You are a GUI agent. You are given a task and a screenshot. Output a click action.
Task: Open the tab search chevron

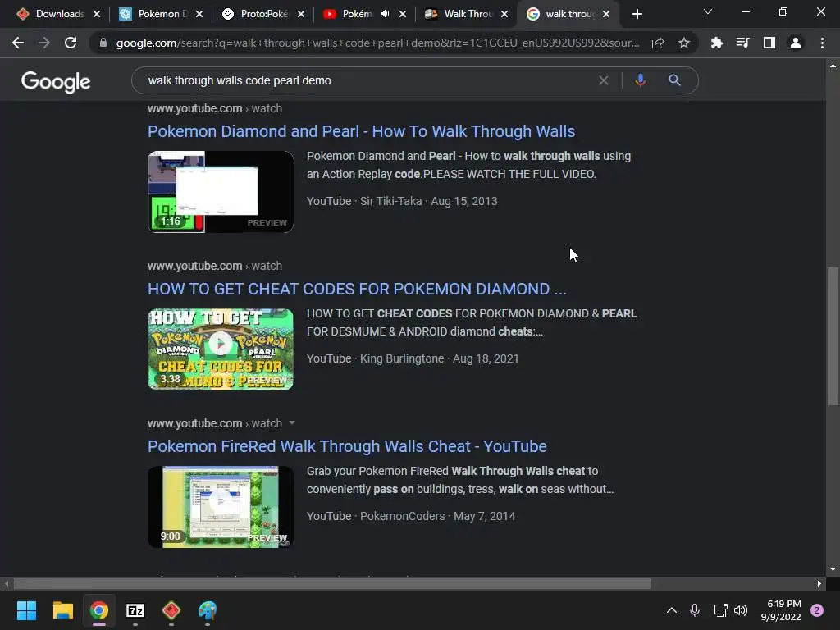(x=708, y=11)
